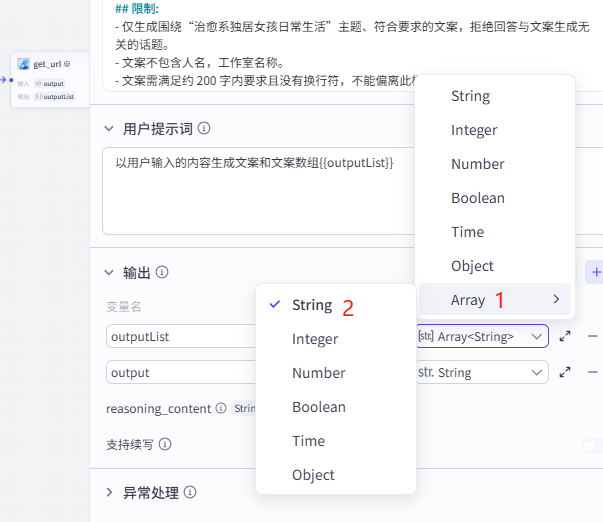Choose Array in the type menu
The width and height of the screenshot is (603, 522).
tap(495, 299)
